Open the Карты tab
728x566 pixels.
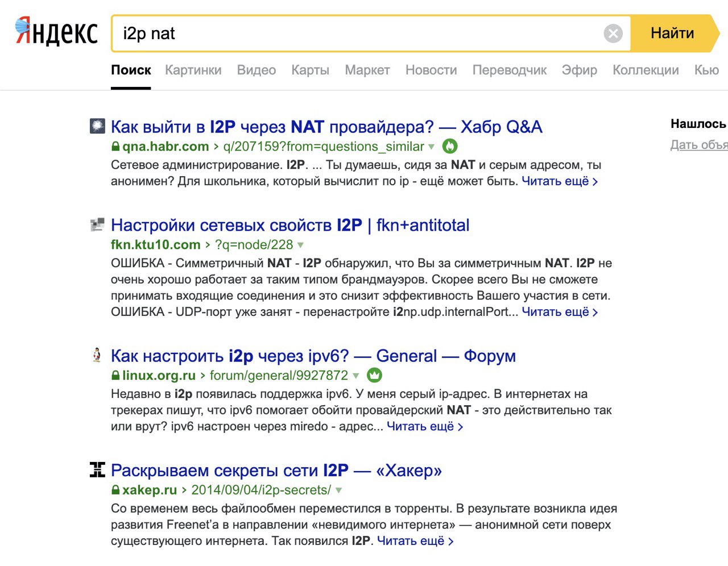coord(310,70)
